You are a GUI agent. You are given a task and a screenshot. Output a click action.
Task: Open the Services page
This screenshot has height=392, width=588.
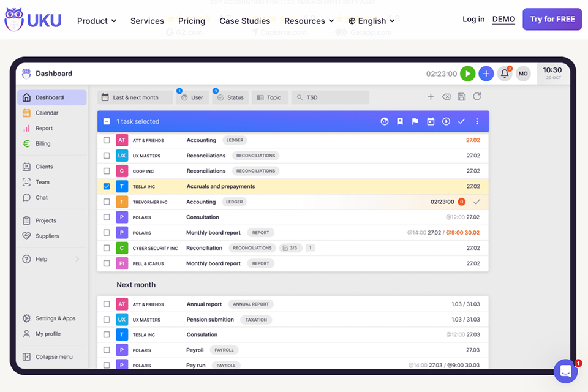(x=147, y=21)
